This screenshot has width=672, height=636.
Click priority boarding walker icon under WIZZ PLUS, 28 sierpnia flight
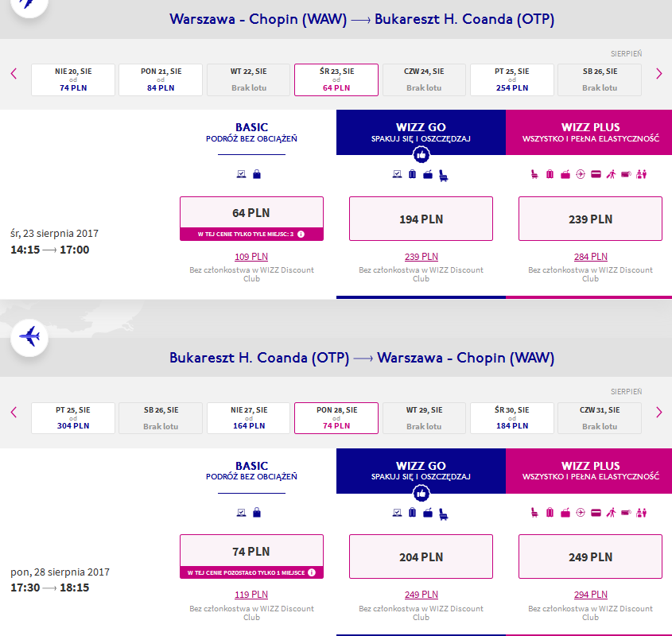tap(611, 513)
